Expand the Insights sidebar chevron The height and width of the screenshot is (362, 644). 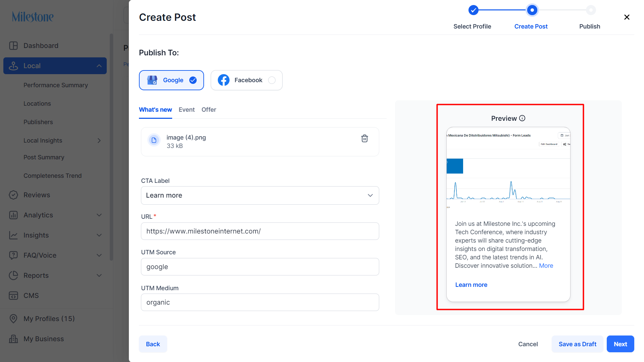(99, 235)
